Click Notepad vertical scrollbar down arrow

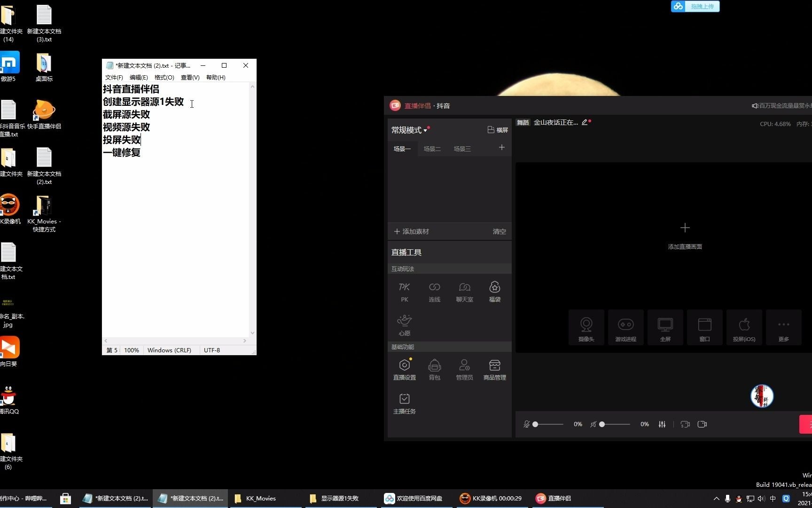click(x=252, y=333)
